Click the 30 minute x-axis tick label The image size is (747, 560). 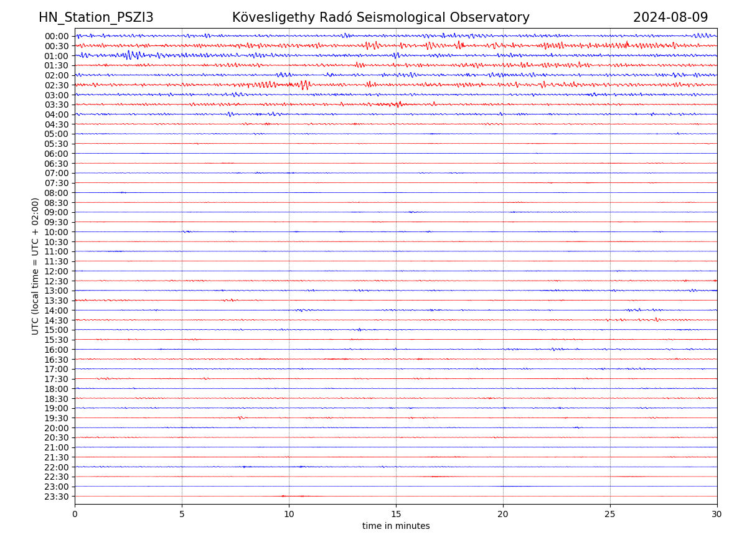(x=717, y=515)
